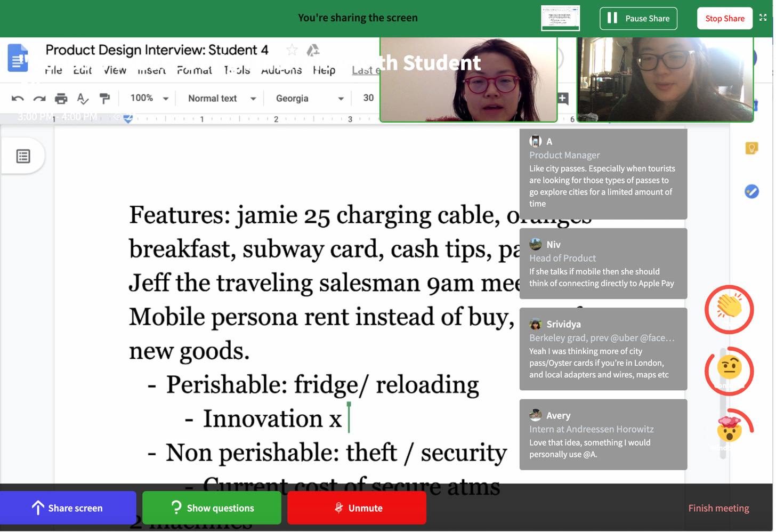
Task: Open the File menu
Action: [x=53, y=70]
